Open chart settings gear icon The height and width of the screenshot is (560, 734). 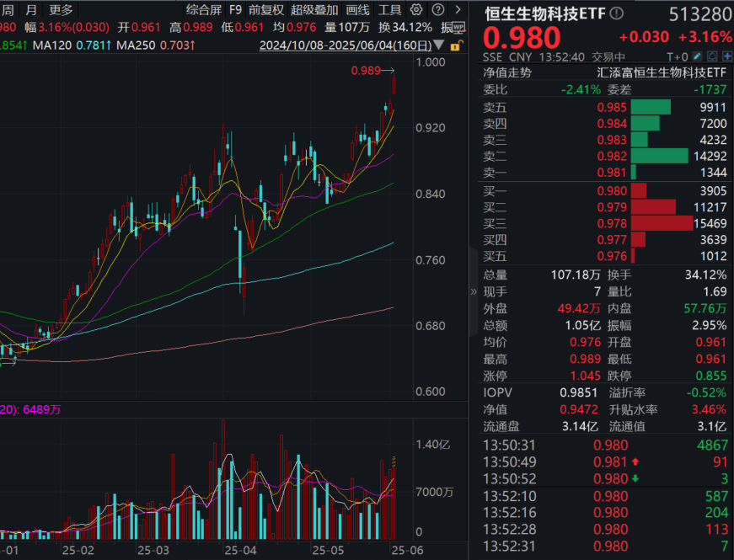[x=416, y=9]
